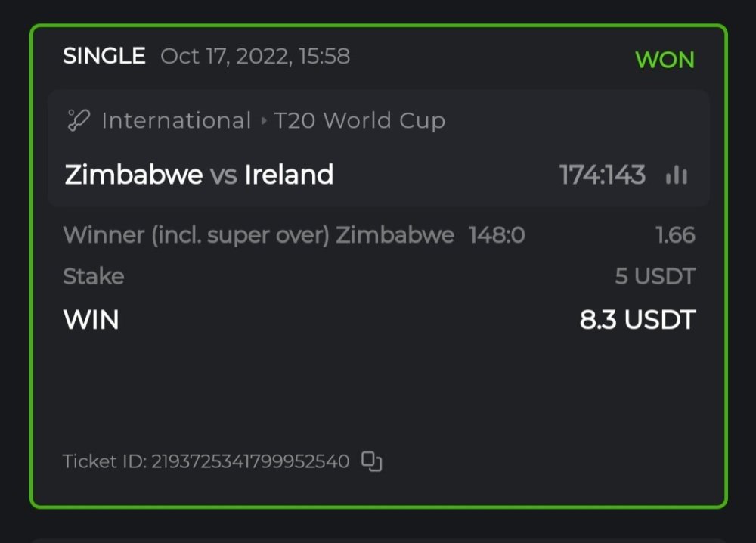Click the 8.3 USDT win amount
This screenshot has width=756, height=543.
(x=637, y=320)
